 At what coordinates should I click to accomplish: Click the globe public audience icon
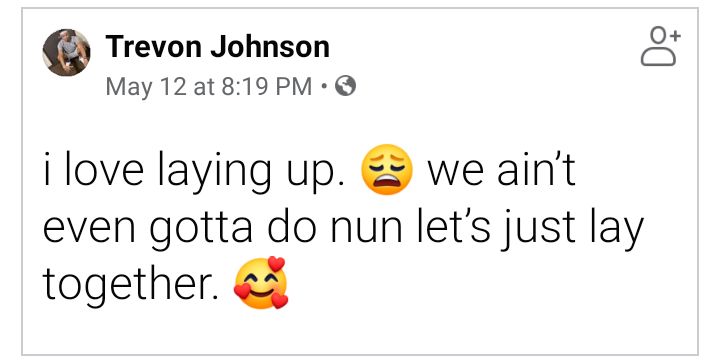(x=345, y=86)
